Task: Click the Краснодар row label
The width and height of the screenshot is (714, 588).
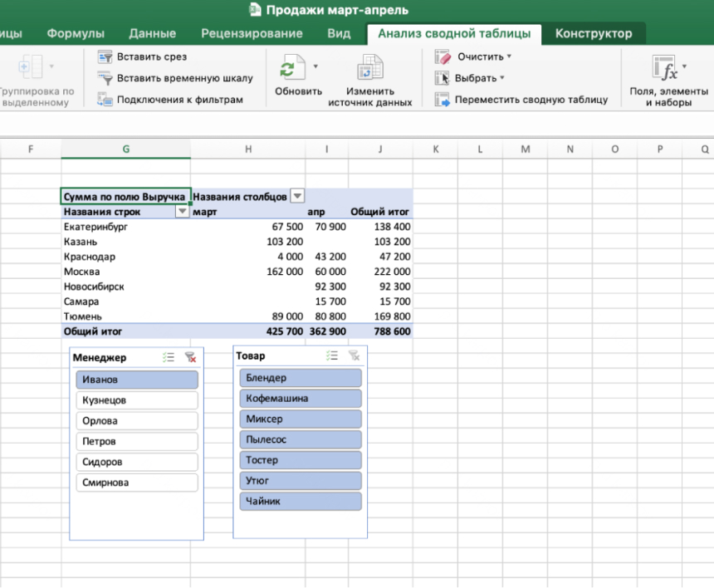Action: [90, 257]
